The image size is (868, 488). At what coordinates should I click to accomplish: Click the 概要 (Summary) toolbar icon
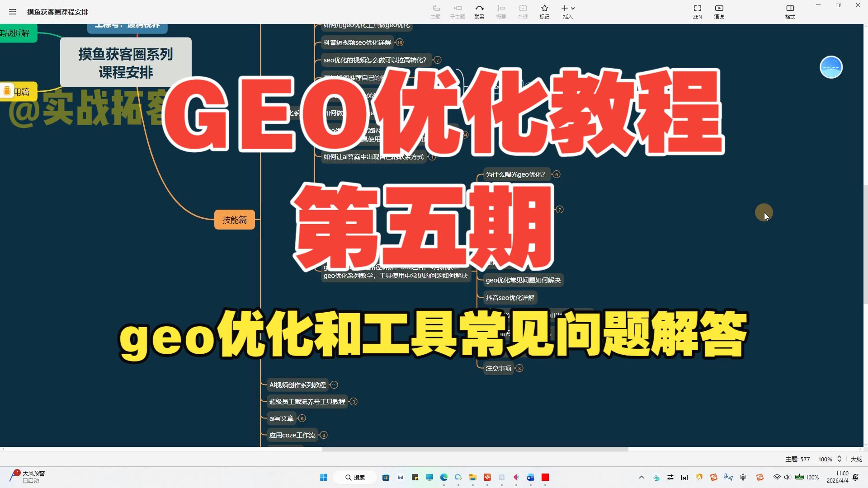tap(501, 12)
